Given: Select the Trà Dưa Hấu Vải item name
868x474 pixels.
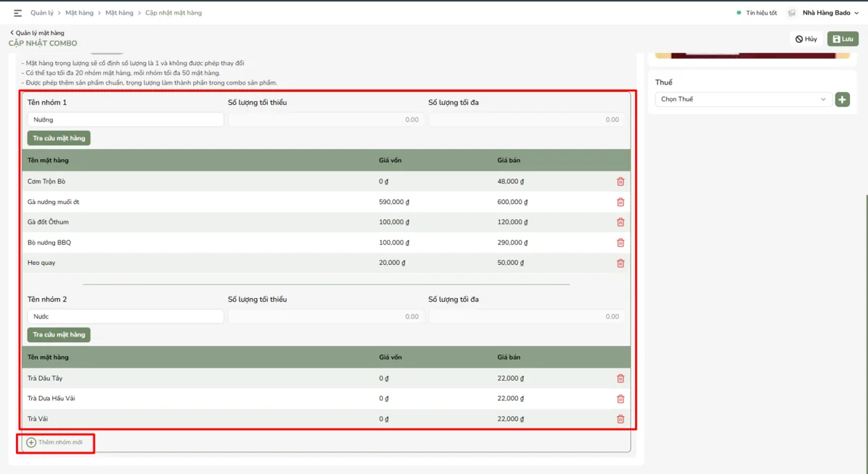Looking at the screenshot, I should coord(51,399).
